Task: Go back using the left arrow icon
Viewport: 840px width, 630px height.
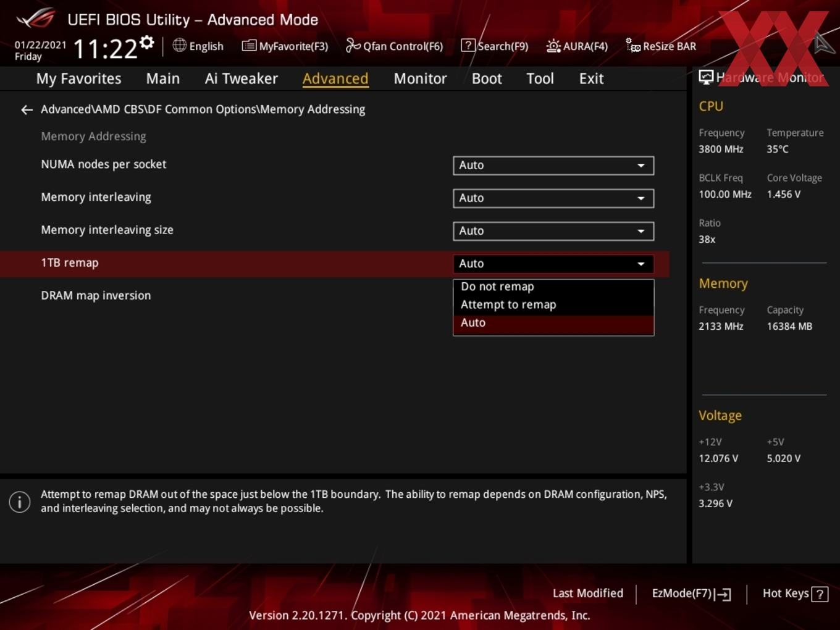Action: click(27, 110)
